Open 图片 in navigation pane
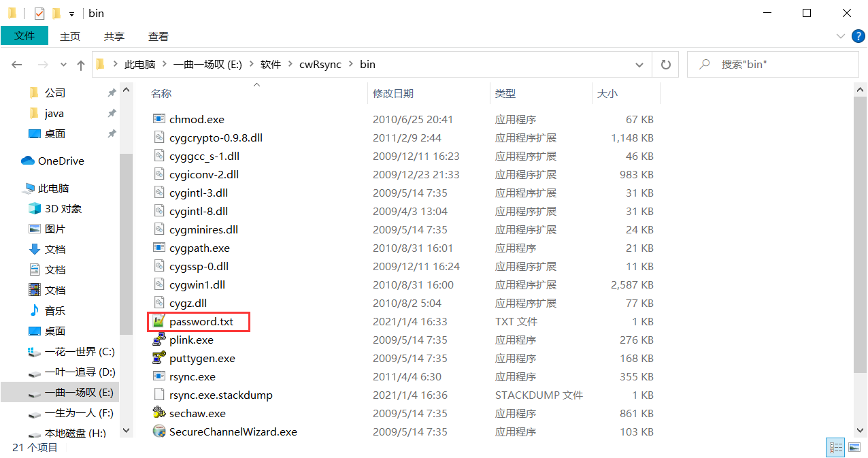 [55, 229]
